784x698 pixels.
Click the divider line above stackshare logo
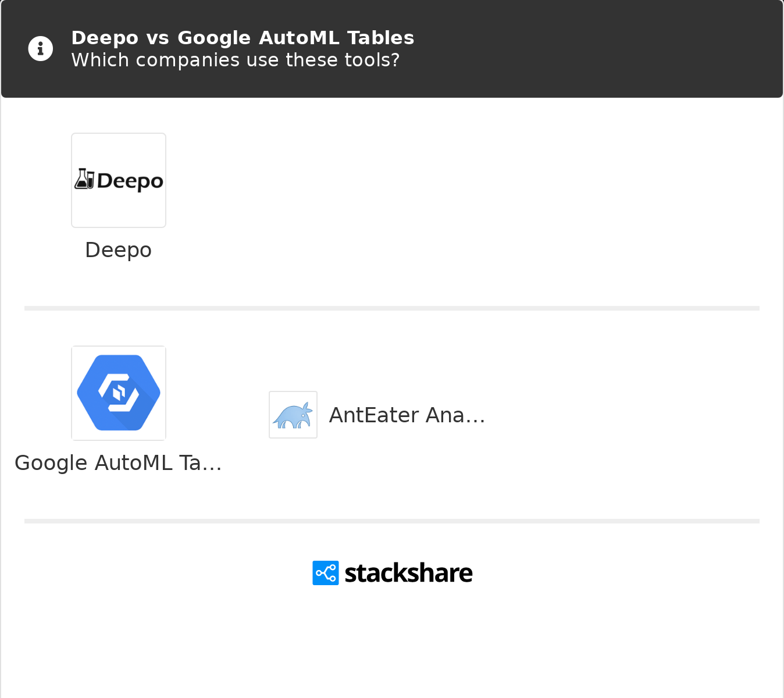click(391, 521)
